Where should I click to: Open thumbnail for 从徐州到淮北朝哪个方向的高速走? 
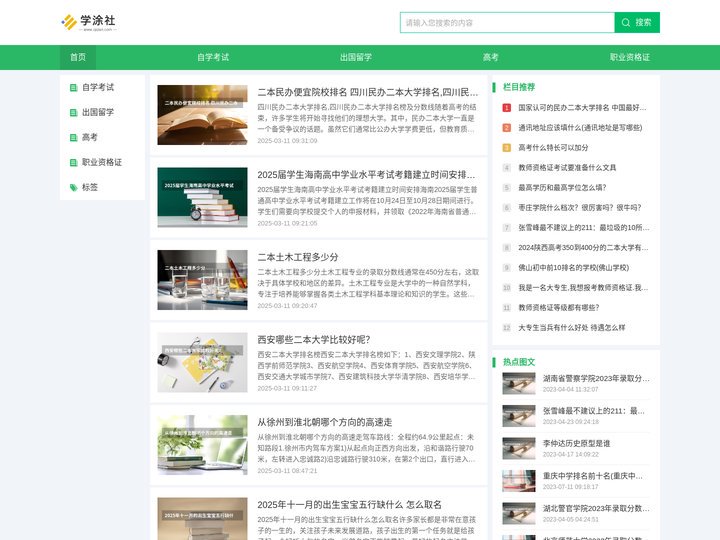(202, 445)
